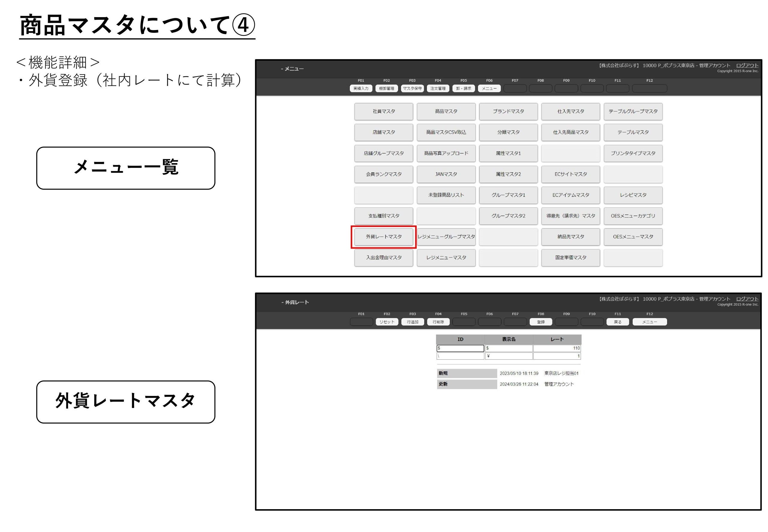768x532 pixels.
Task: Open the 固定単価マスタ button
Action: pos(570,258)
